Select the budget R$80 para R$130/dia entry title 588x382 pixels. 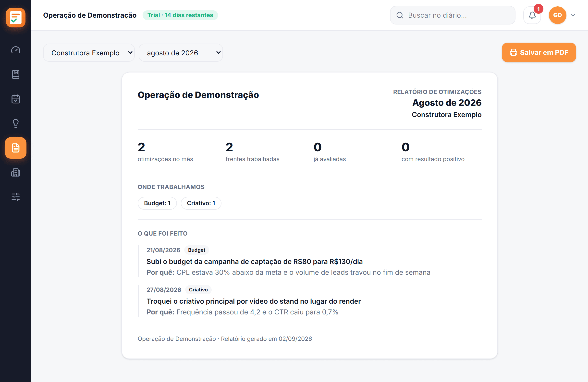[255, 262]
